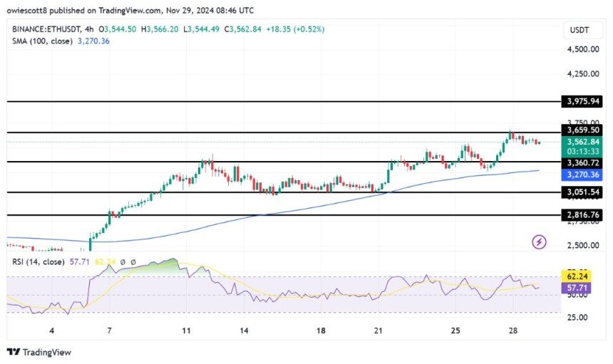Select the 2,816.76 price line label

pyautogui.click(x=582, y=214)
